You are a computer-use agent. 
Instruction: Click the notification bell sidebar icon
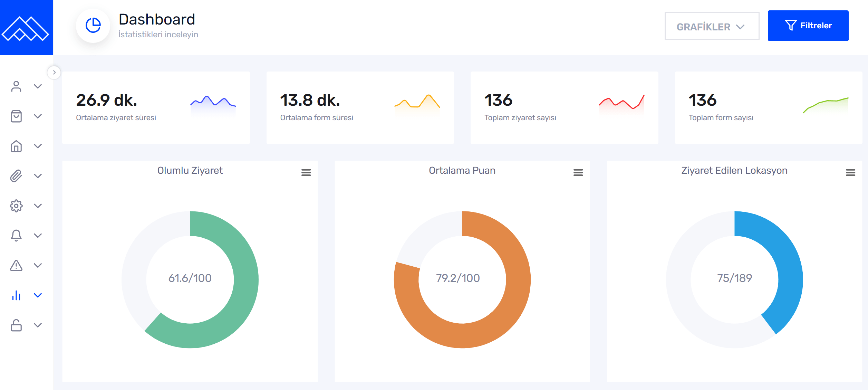[16, 236]
